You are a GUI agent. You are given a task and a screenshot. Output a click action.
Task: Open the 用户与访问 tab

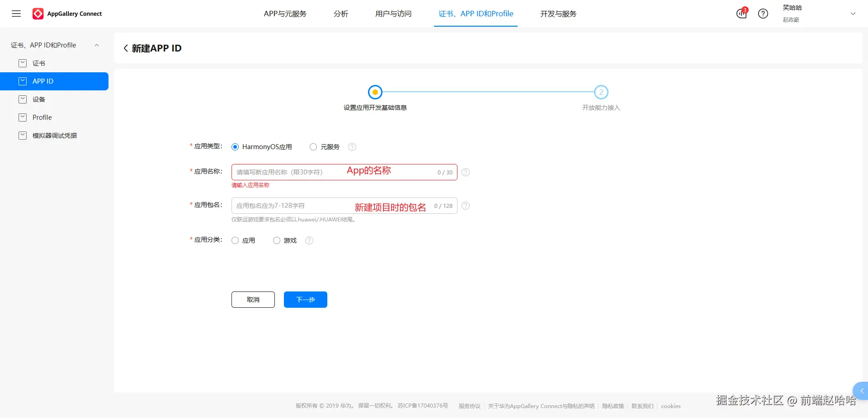click(x=393, y=14)
